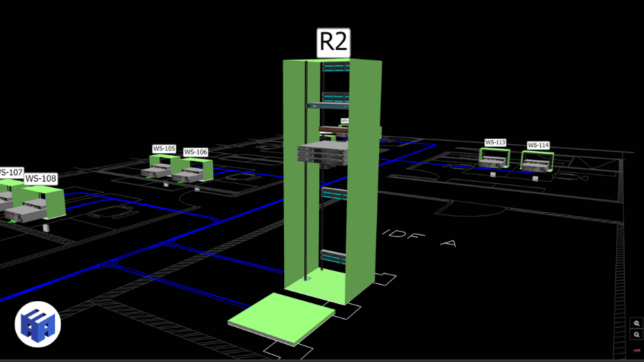
Task: Select the WS-105 workstation label
Action: pyautogui.click(x=165, y=149)
